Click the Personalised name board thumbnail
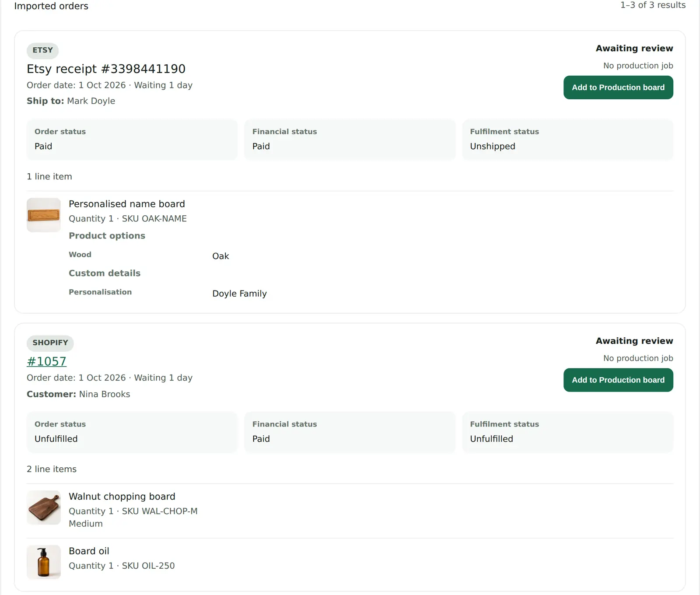Image resolution: width=700 pixels, height=595 pixels. point(44,215)
